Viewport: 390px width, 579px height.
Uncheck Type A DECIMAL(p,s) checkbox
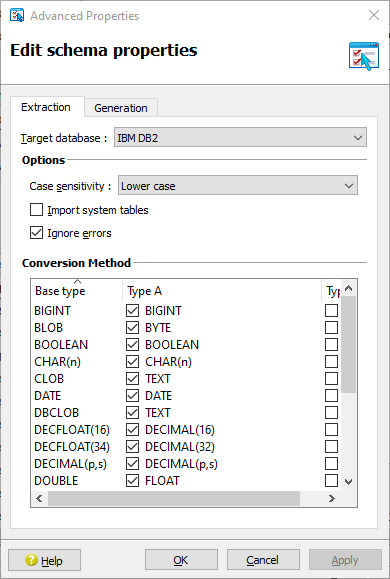(x=132, y=463)
